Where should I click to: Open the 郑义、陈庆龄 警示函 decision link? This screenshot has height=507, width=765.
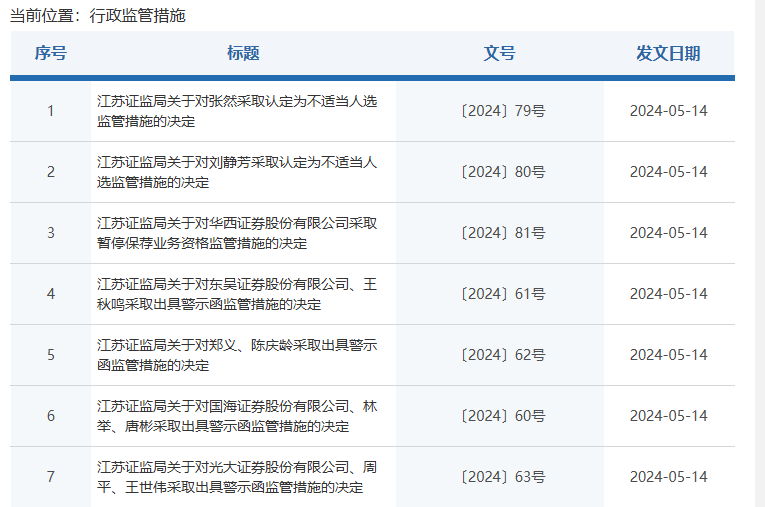(x=237, y=355)
